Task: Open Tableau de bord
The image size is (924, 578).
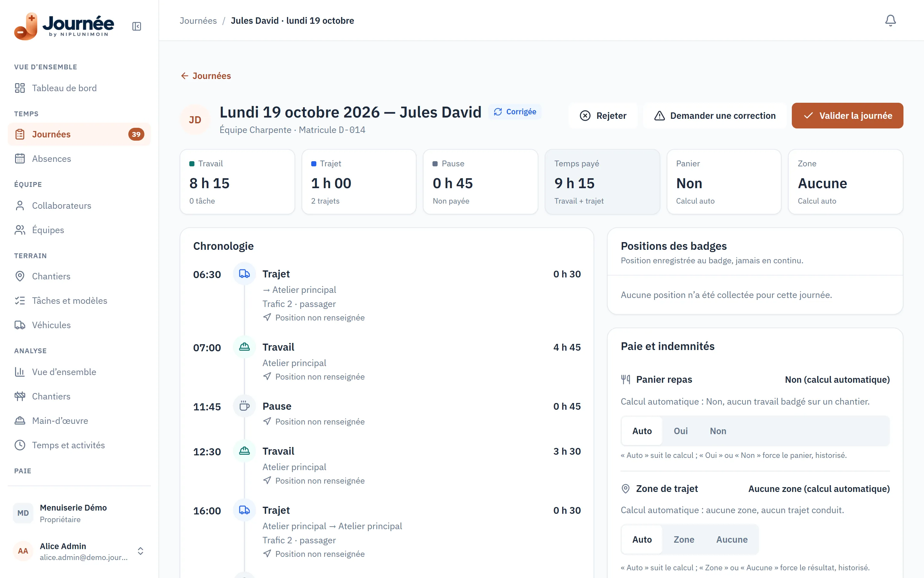Action: coord(79,88)
